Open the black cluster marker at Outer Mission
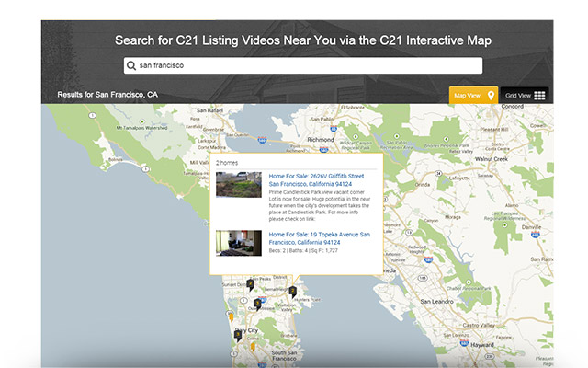The height and width of the screenshot is (368, 588). tap(257, 304)
